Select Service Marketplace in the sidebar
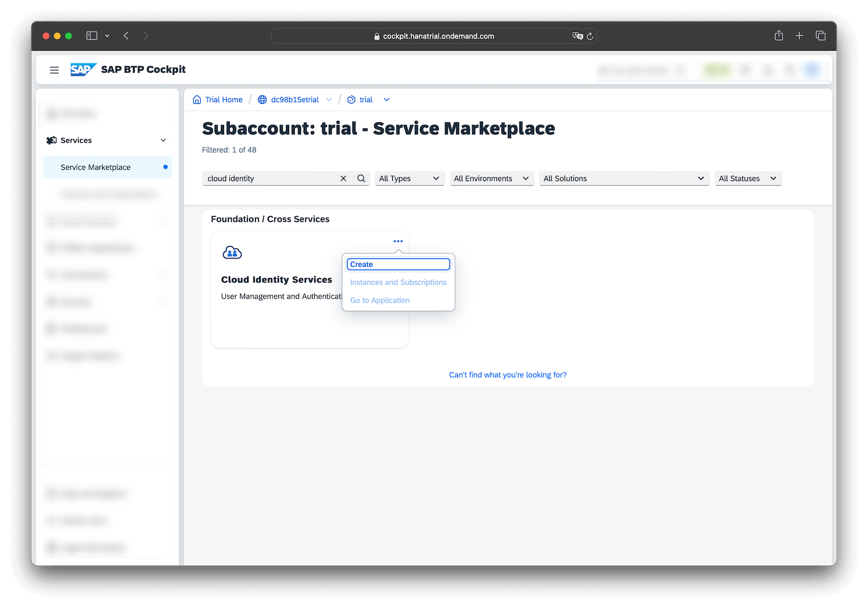Image resolution: width=868 pixels, height=607 pixels. click(95, 167)
